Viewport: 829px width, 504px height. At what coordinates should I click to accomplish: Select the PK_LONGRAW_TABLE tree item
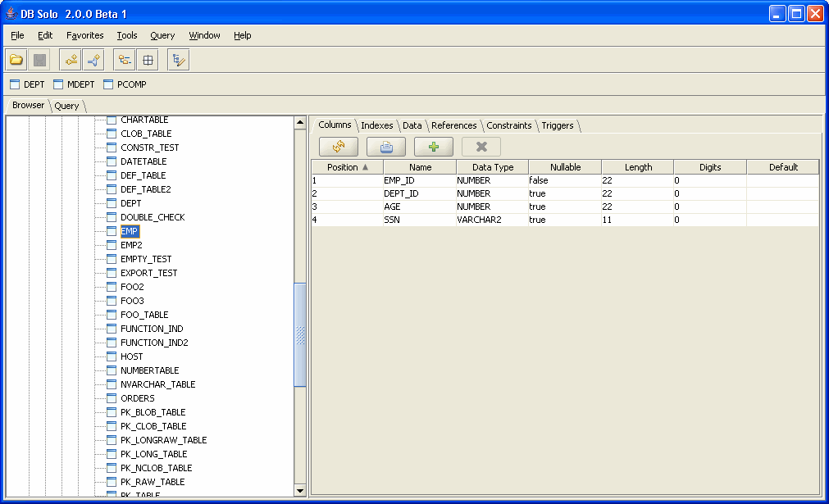pyautogui.click(x=163, y=440)
